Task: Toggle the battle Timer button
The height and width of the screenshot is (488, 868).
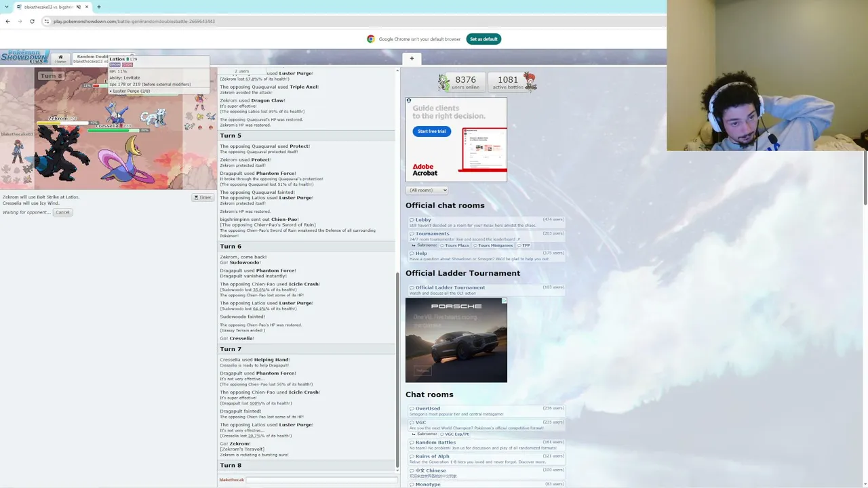Action: tap(203, 197)
